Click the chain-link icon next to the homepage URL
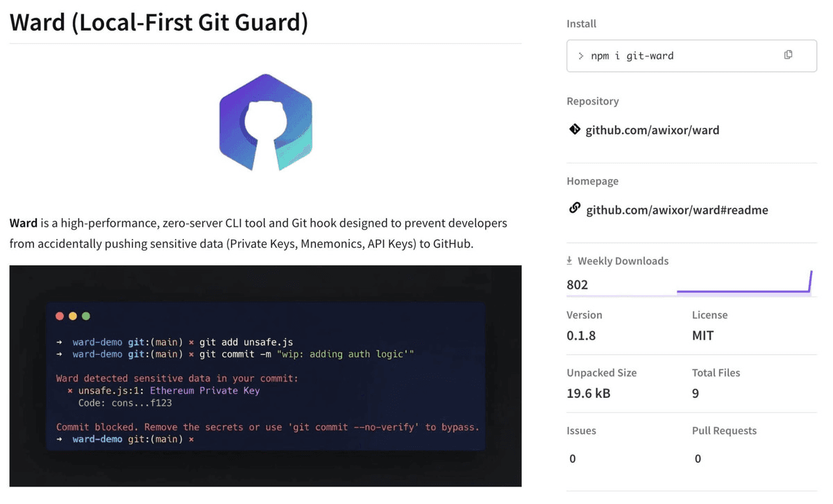The height and width of the screenshot is (504, 833). [x=573, y=210]
